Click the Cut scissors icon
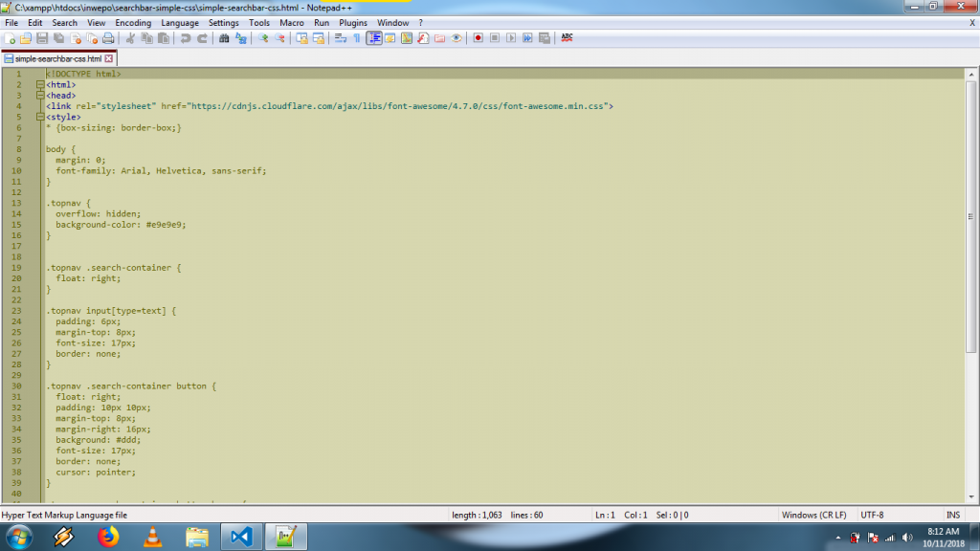This screenshot has width=980, height=551. [130, 38]
